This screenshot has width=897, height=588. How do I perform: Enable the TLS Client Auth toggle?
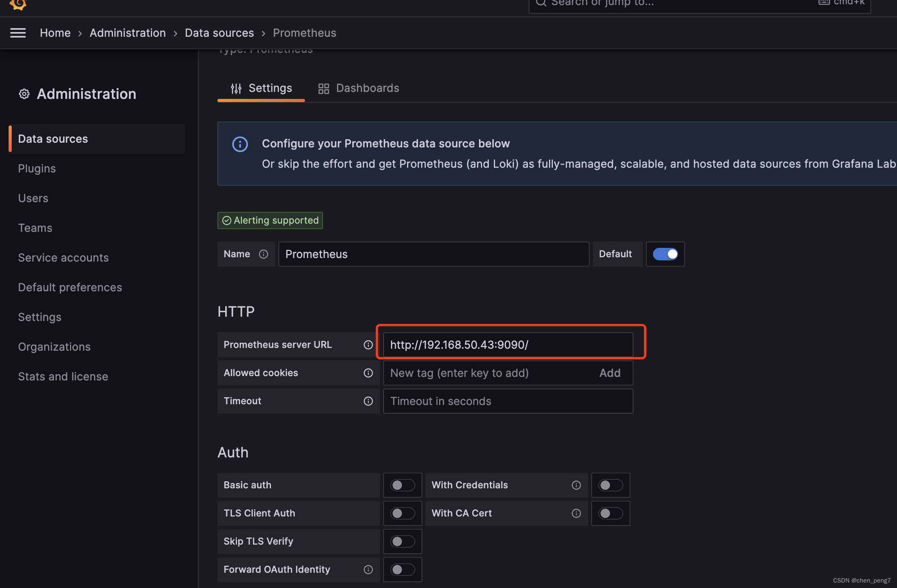pyautogui.click(x=402, y=513)
